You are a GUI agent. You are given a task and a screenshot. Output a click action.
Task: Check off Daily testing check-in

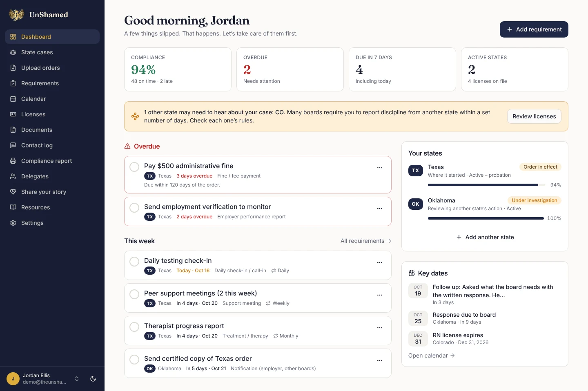coord(134,262)
